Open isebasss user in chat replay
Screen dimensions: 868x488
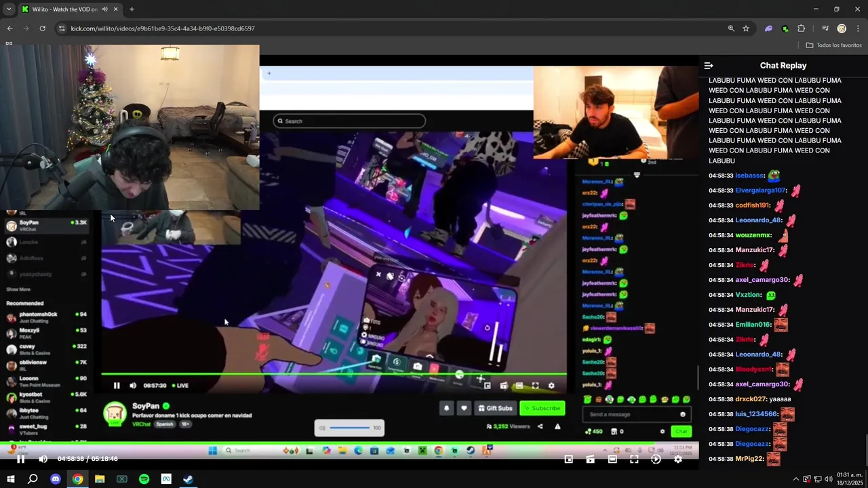(750, 176)
